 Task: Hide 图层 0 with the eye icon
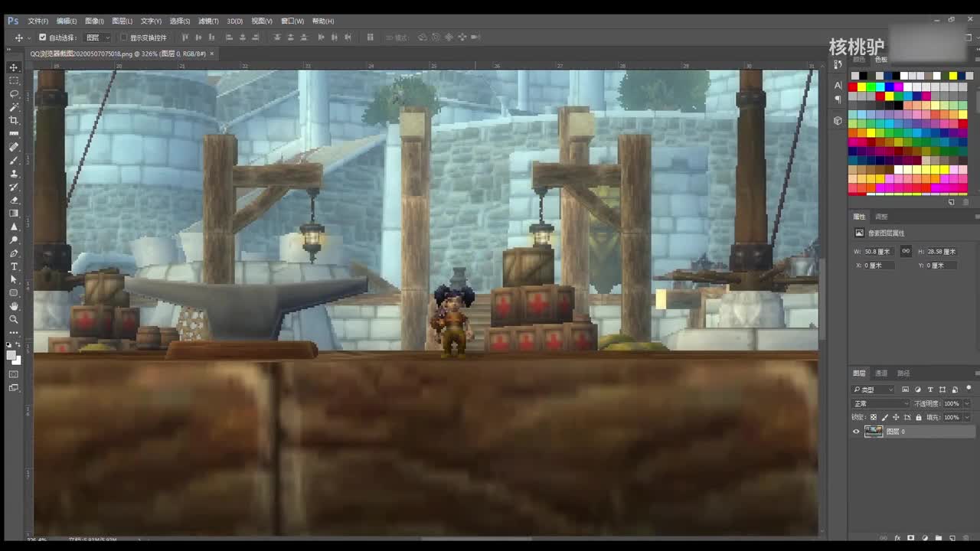[856, 432]
